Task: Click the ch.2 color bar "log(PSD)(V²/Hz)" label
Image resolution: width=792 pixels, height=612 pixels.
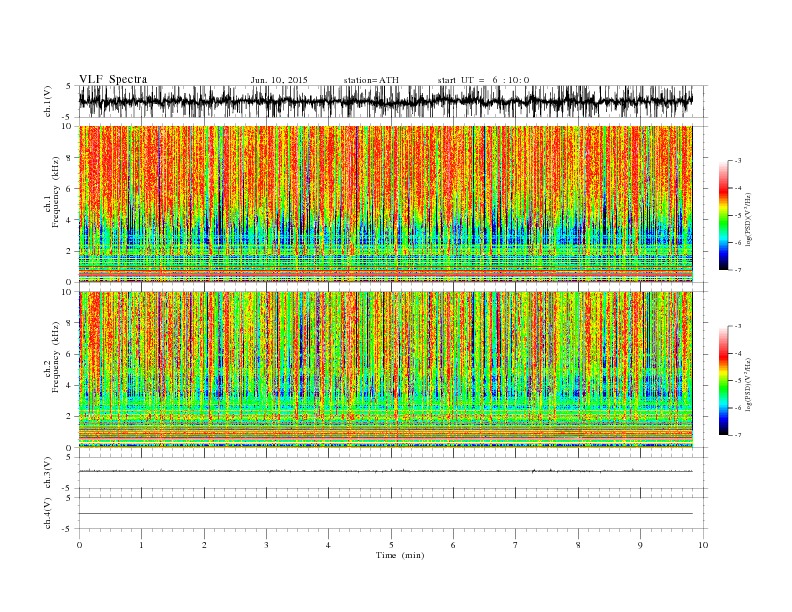Action: click(x=748, y=384)
